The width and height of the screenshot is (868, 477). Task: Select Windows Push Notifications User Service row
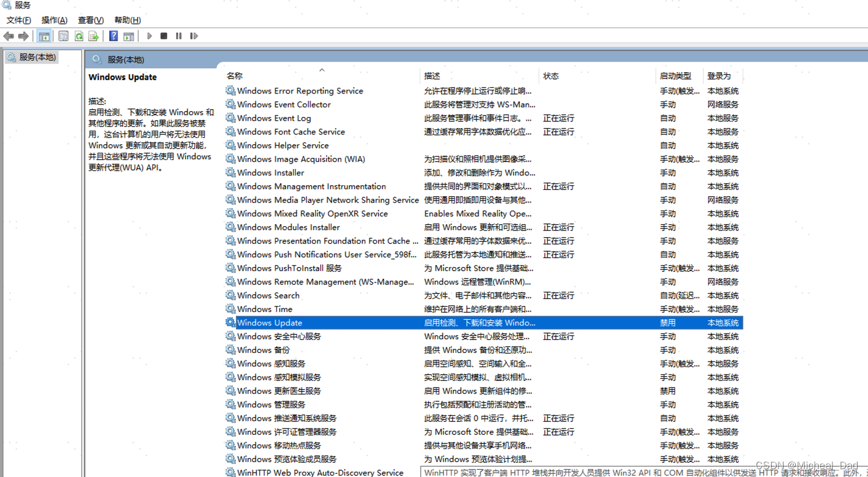483,255
